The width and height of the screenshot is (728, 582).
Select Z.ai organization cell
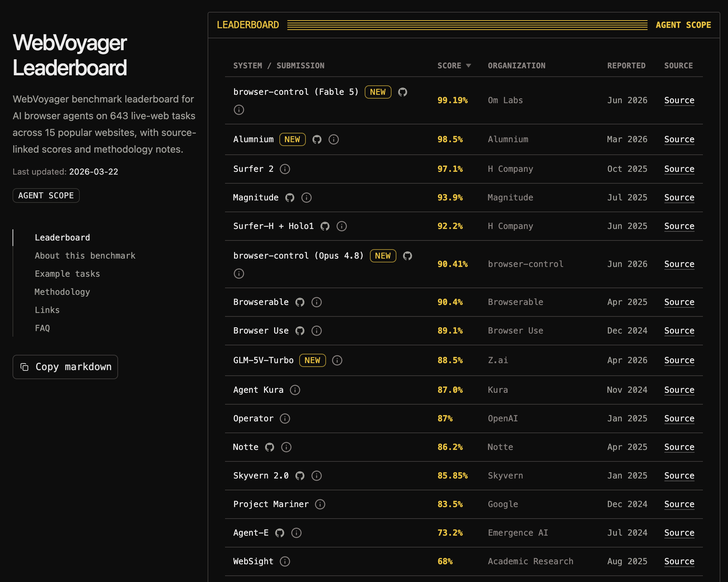(x=498, y=360)
